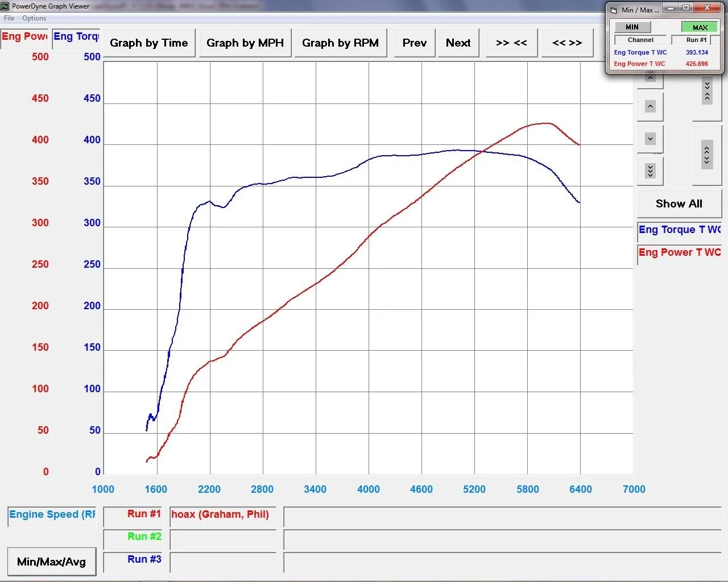Viewport: 728px width, 582px height.
Task: Switch to Graph by MPH
Action: tap(245, 43)
